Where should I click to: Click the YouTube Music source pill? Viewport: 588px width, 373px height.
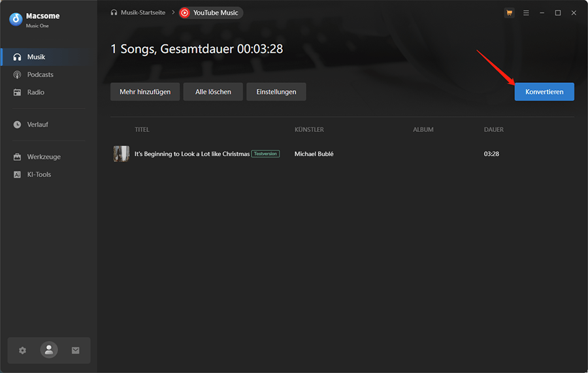coord(211,13)
